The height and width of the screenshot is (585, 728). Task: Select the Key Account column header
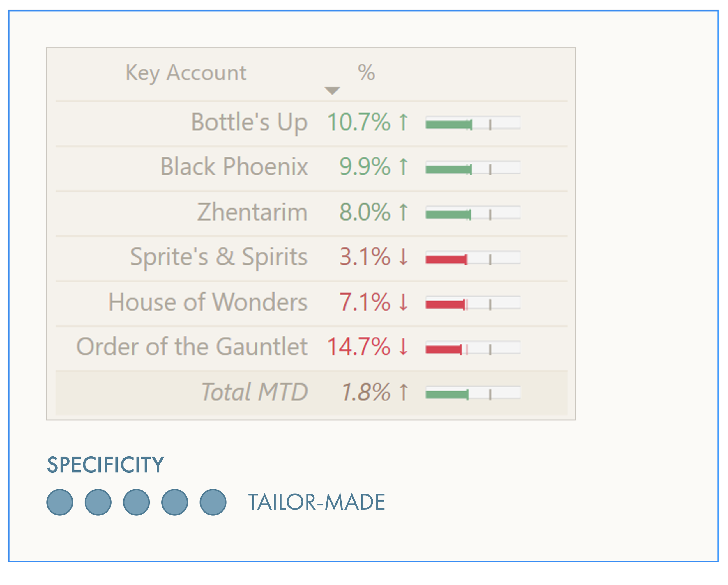click(186, 72)
